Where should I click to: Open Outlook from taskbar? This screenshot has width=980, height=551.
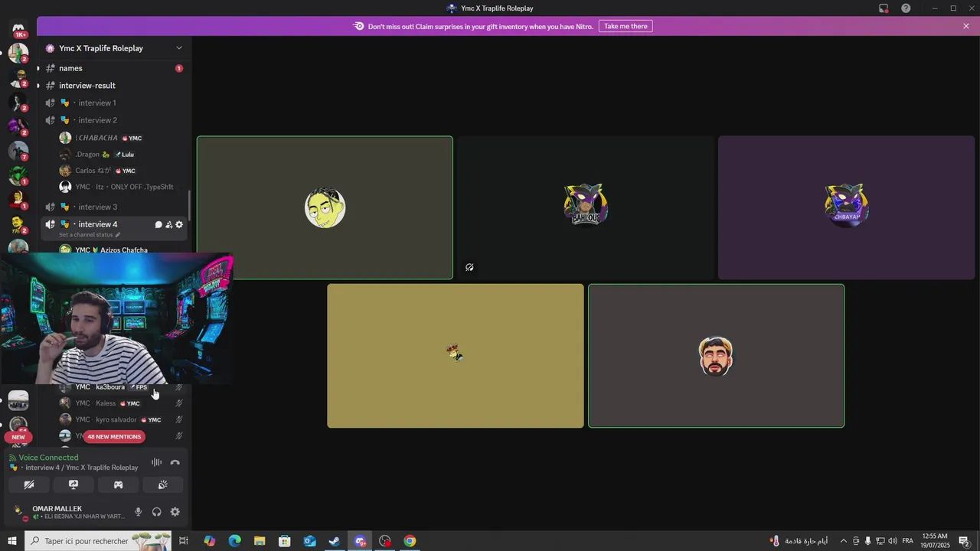tap(309, 541)
